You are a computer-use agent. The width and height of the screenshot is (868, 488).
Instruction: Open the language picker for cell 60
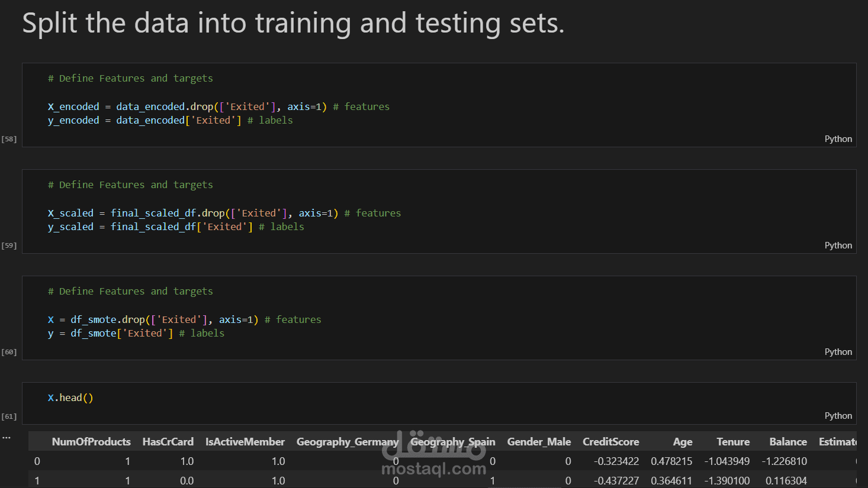(838, 352)
